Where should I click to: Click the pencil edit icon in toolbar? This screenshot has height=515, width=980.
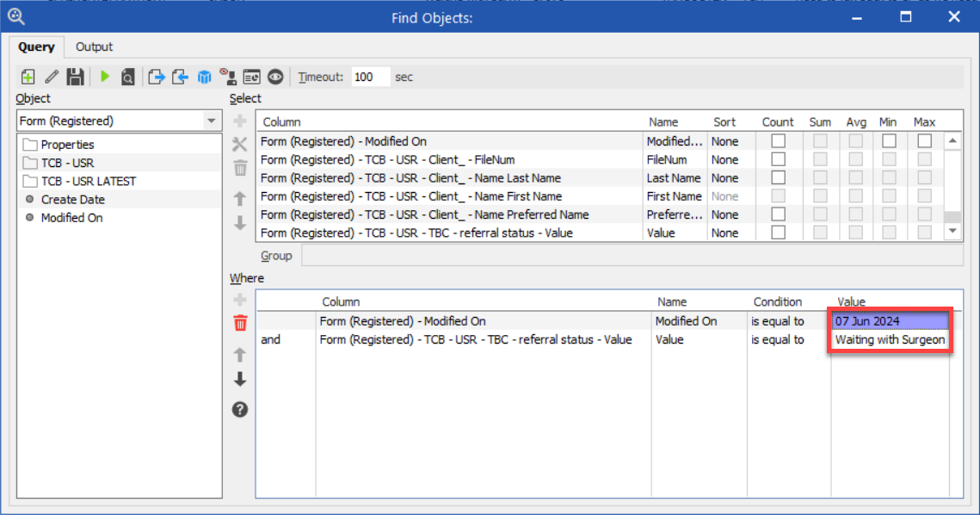point(52,77)
